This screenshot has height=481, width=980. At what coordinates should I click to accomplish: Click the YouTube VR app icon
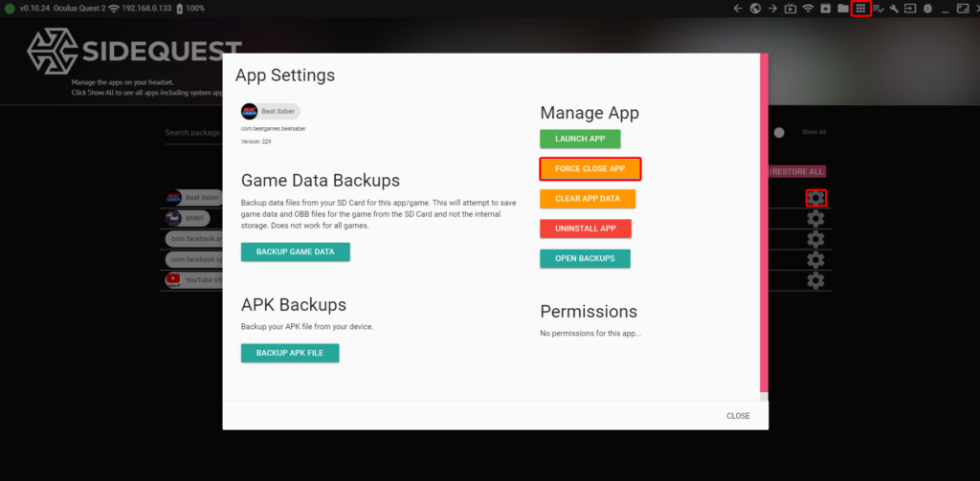click(x=173, y=280)
